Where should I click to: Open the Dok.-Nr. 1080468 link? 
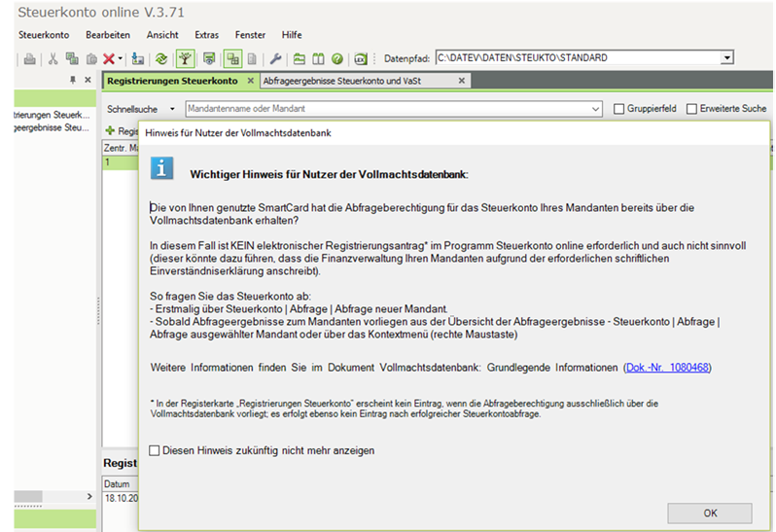click(667, 368)
